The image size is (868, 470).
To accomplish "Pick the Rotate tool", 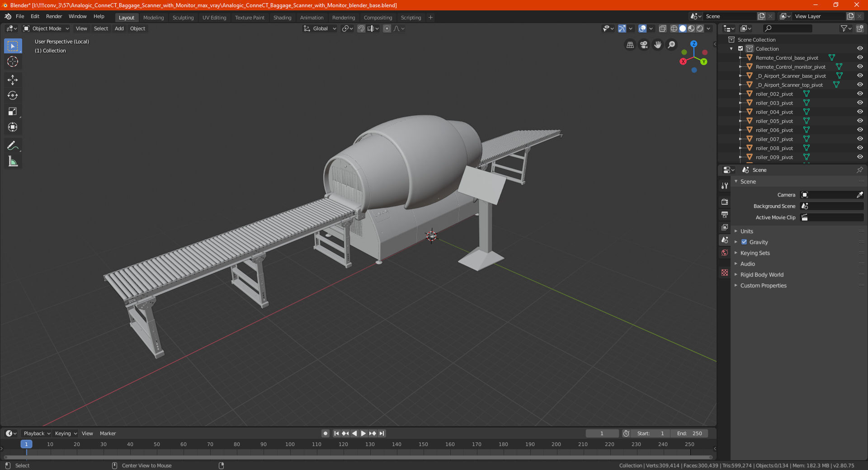I will click(x=13, y=95).
